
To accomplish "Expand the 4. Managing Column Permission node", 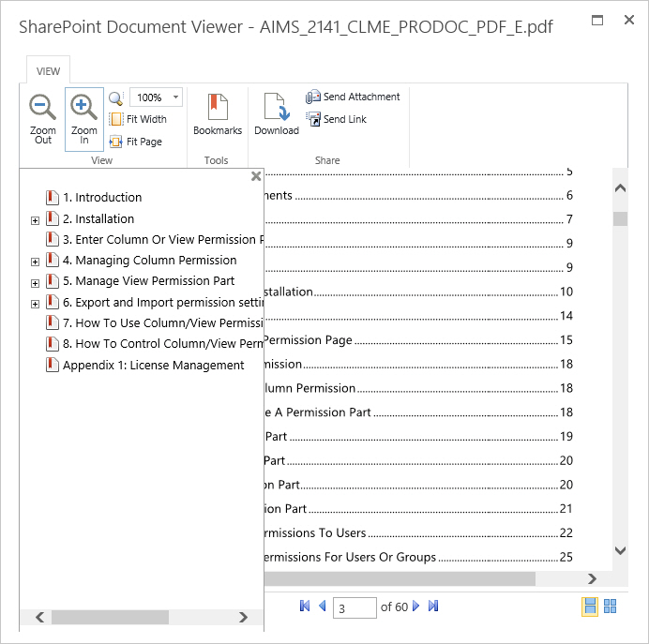I will coord(36,262).
